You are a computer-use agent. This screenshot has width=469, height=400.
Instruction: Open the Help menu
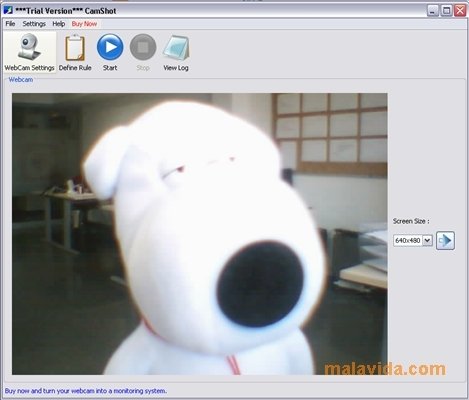59,24
